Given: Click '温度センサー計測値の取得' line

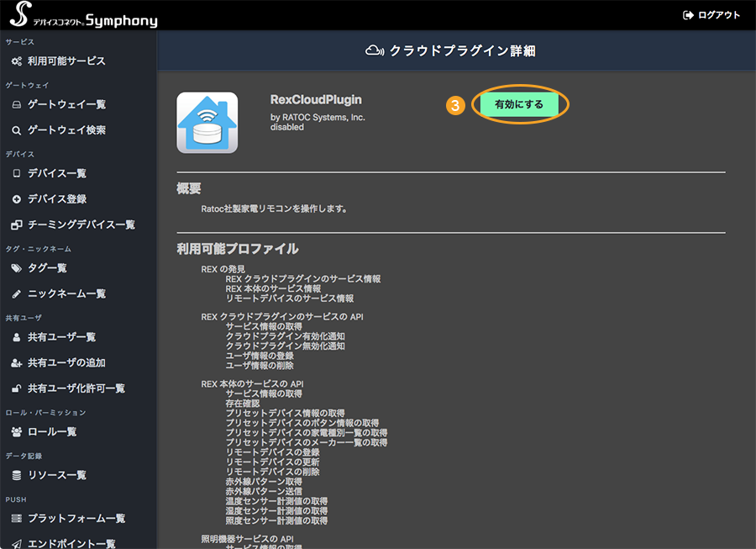Looking at the screenshot, I should pos(276,501).
